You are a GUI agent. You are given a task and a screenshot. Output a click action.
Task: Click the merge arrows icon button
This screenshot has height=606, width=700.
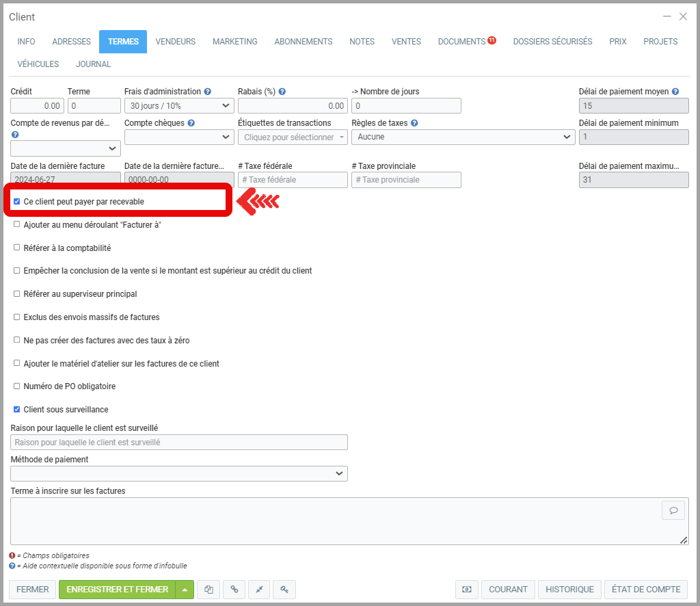259,589
